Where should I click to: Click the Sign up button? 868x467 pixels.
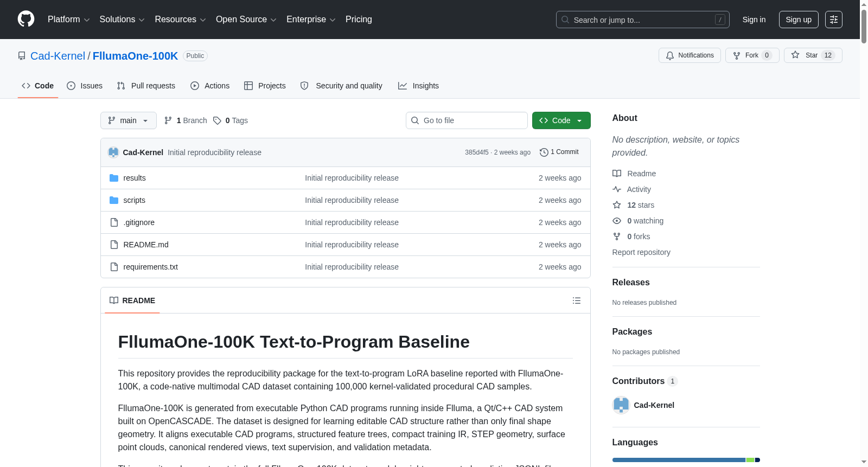point(799,20)
